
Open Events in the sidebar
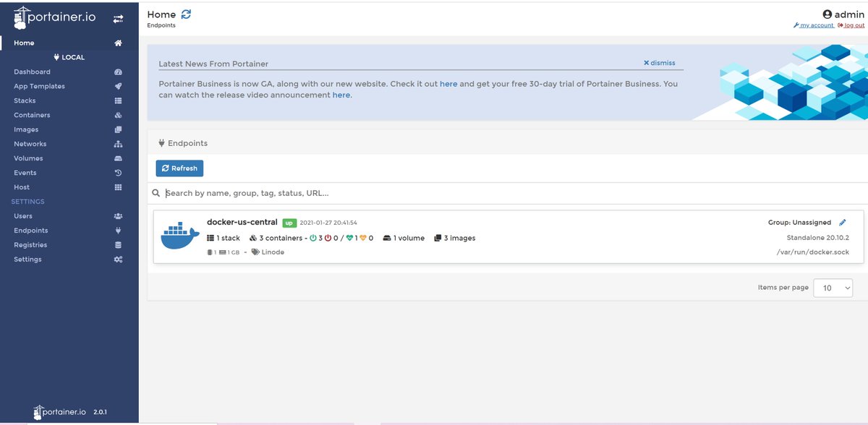(x=25, y=173)
